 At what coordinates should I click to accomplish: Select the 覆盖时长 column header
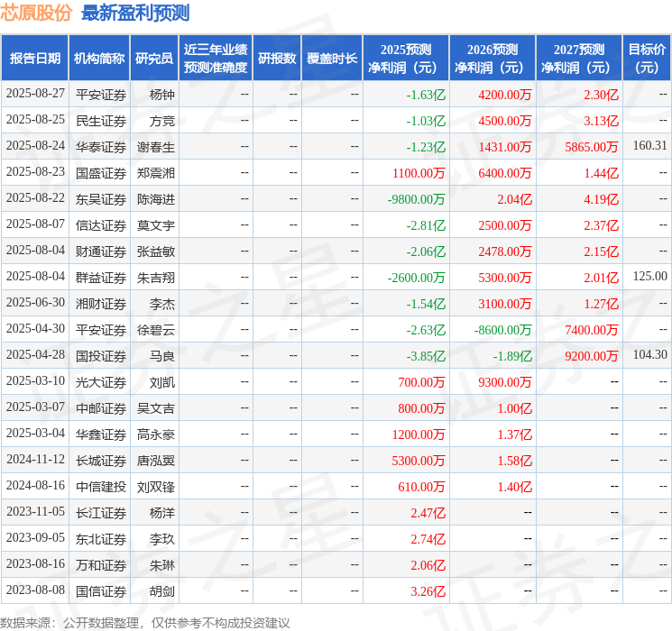point(332,59)
